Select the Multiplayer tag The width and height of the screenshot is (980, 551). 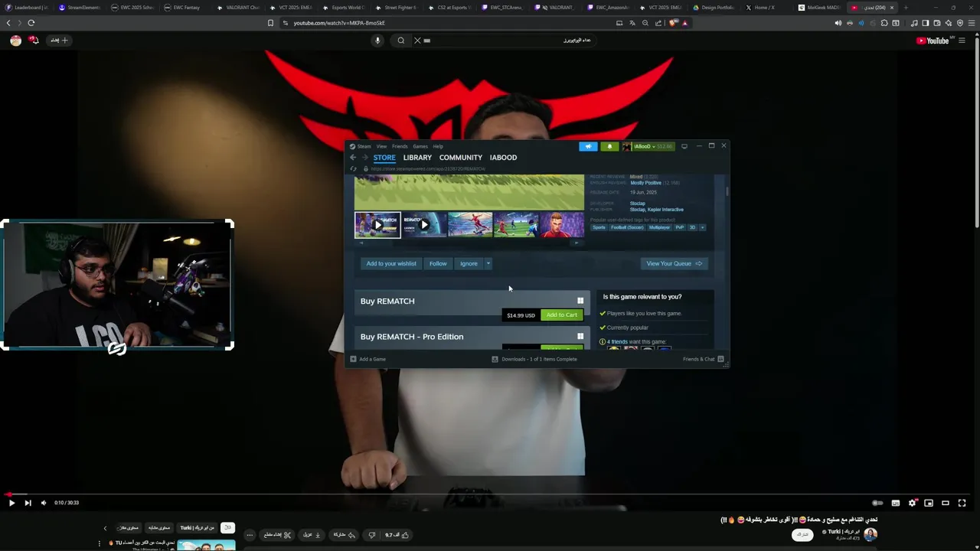point(659,227)
